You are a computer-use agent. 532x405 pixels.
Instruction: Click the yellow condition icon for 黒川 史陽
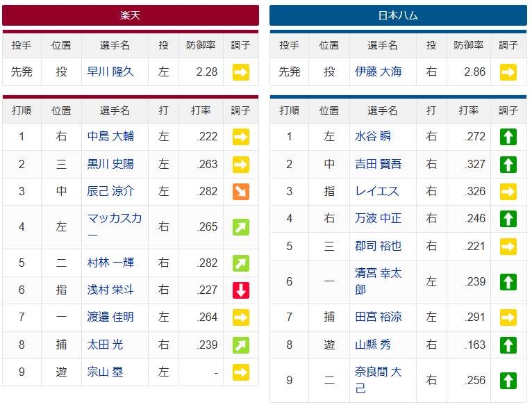(x=241, y=165)
